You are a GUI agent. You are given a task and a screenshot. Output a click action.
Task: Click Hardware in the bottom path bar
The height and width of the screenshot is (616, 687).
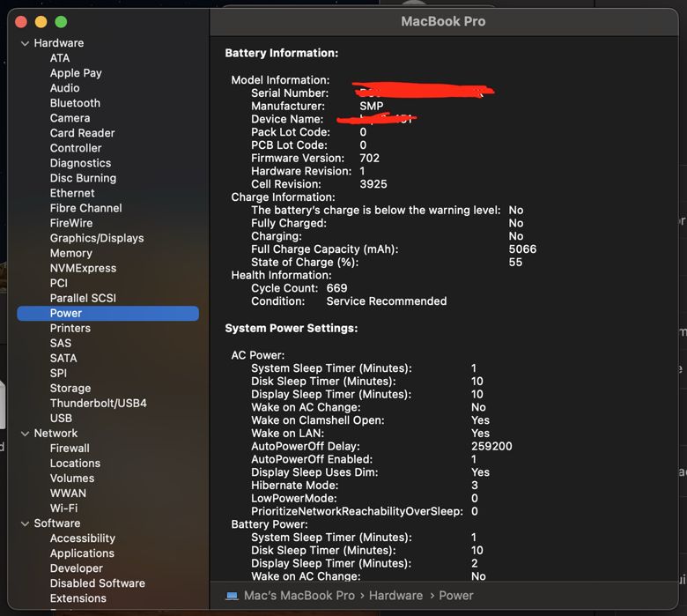395,596
